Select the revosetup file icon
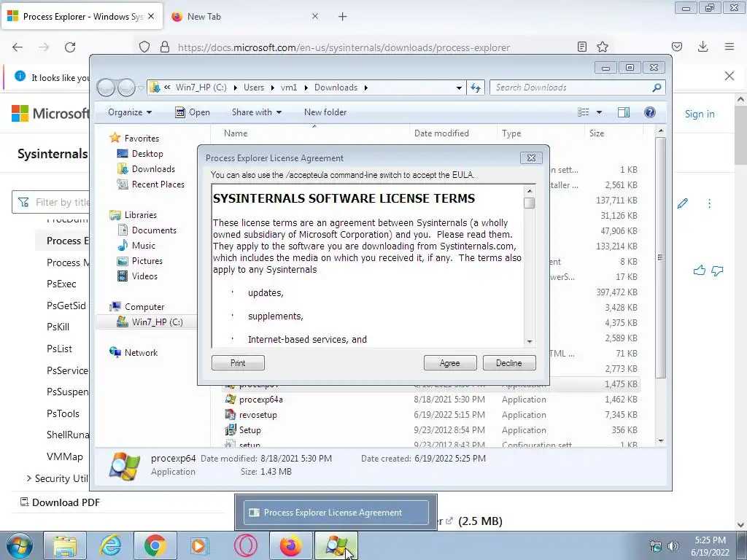The image size is (747, 560). click(x=231, y=415)
